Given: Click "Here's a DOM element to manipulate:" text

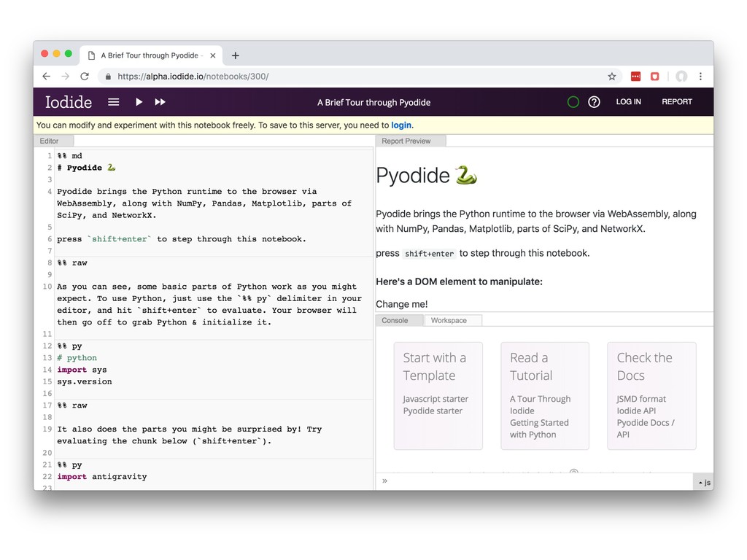Looking at the screenshot, I should (460, 281).
